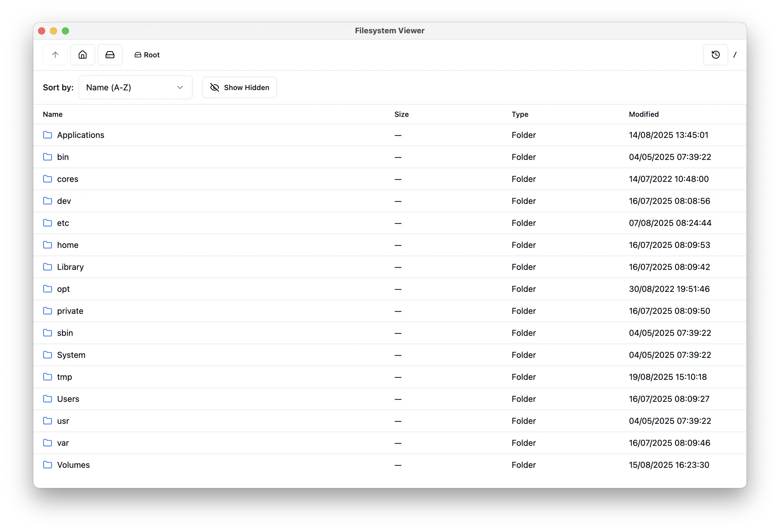Click the folder icon next to Volumes
This screenshot has height=532, width=780.
click(48, 465)
